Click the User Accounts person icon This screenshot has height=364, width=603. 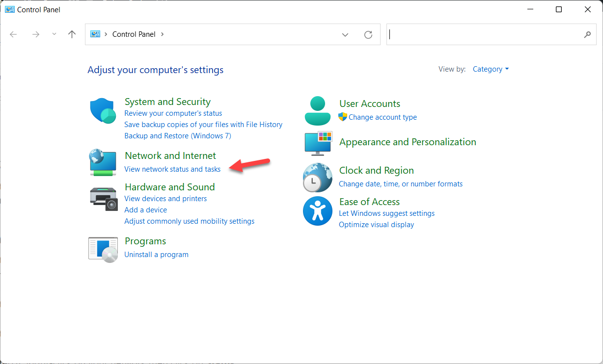point(318,111)
